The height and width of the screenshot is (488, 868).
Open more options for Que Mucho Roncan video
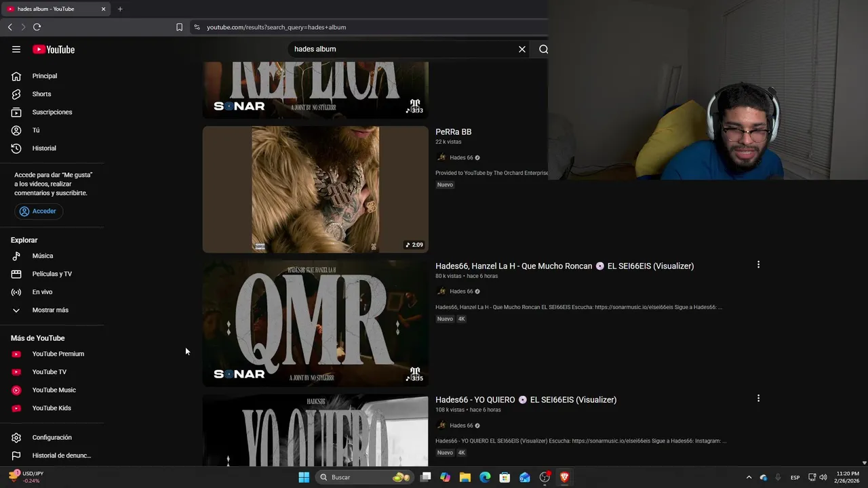758,265
